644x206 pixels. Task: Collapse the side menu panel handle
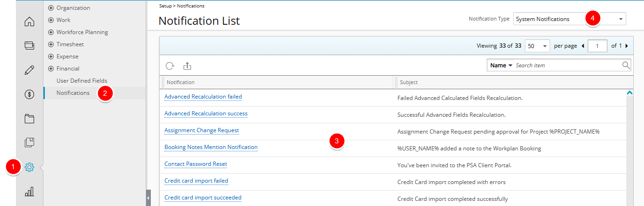pos(149,198)
